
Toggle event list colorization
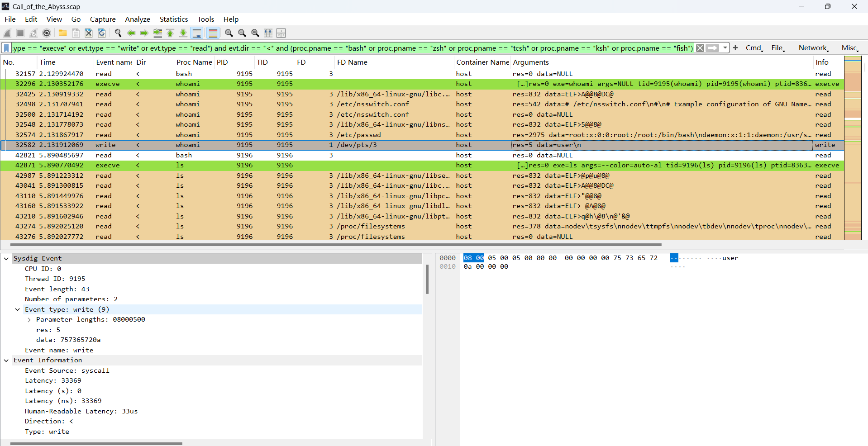tap(213, 33)
